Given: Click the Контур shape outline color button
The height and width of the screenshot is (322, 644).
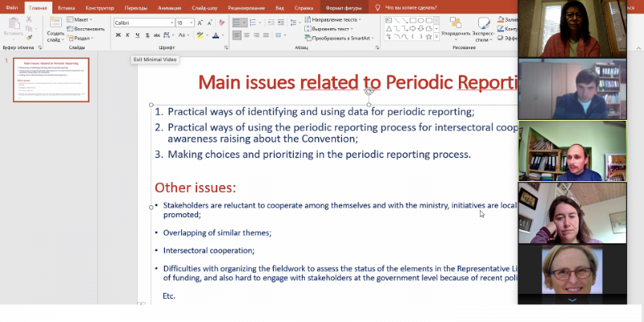Looking at the screenshot, I should point(507,29).
